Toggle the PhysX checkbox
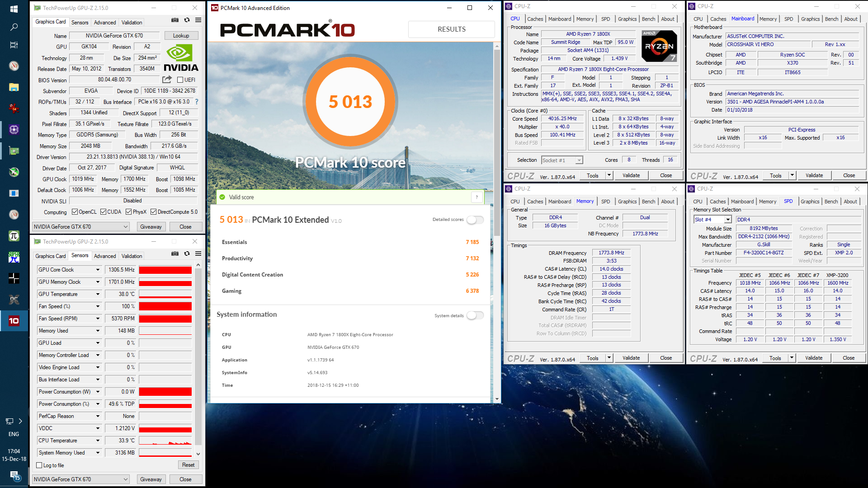Viewport: 868px width, 488px height. click(128, 212)
